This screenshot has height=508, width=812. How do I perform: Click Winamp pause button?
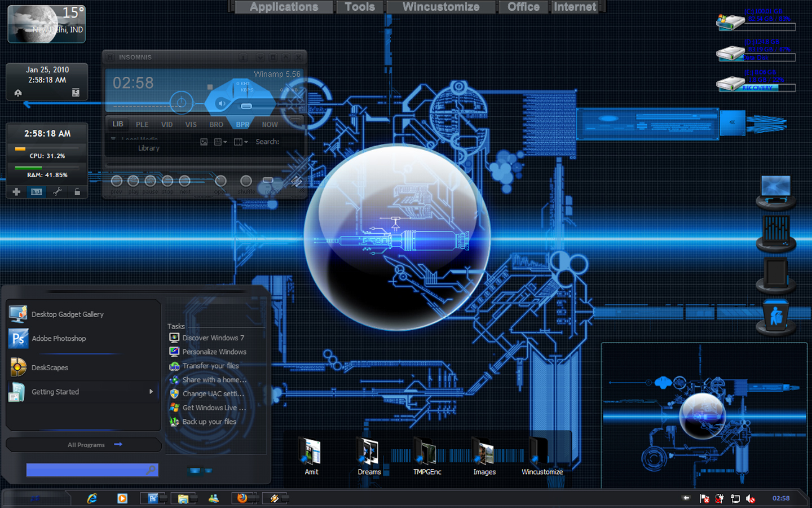point(150,181)
